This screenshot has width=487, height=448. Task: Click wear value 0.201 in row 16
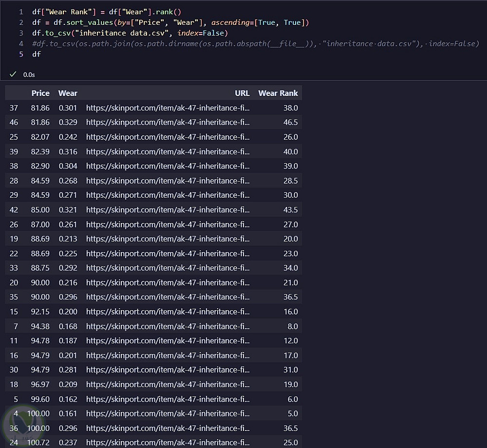click(68, 355)
